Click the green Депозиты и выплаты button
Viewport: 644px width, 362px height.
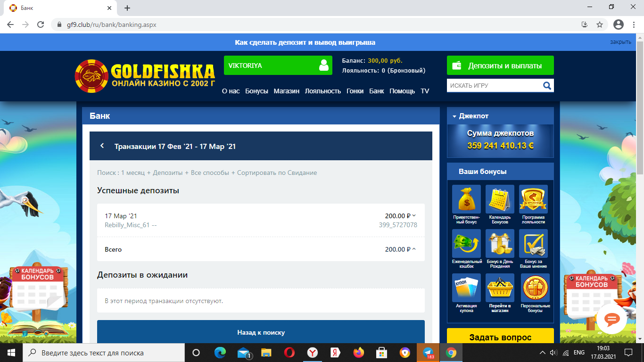[500, 66]
